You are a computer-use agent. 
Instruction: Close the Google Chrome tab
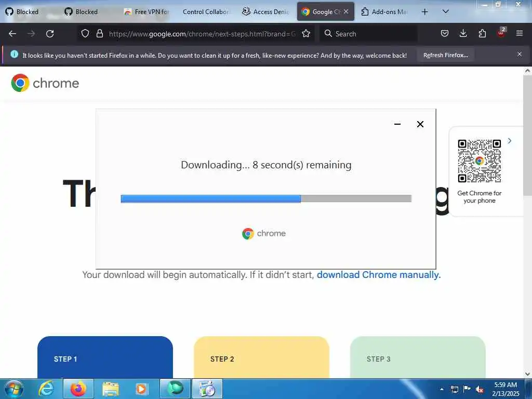tap(345, 11)
